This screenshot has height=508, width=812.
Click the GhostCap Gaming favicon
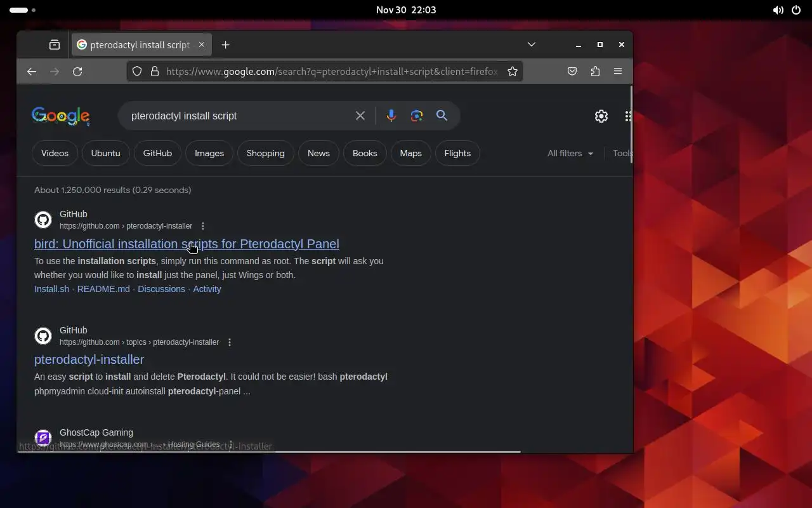(x=43, y=438)
